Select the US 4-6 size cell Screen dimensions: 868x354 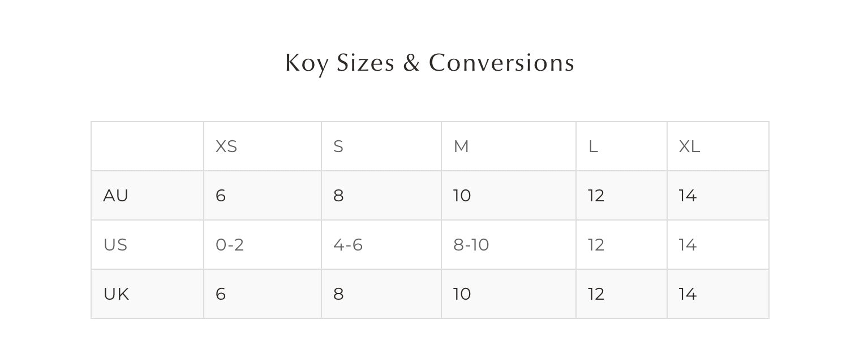[348, 245]
